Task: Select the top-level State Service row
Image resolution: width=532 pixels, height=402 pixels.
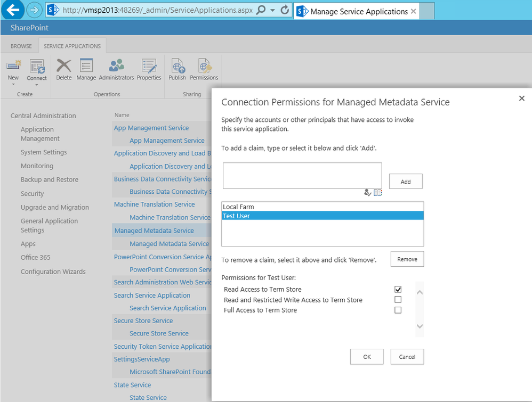Action: (132, 385)
